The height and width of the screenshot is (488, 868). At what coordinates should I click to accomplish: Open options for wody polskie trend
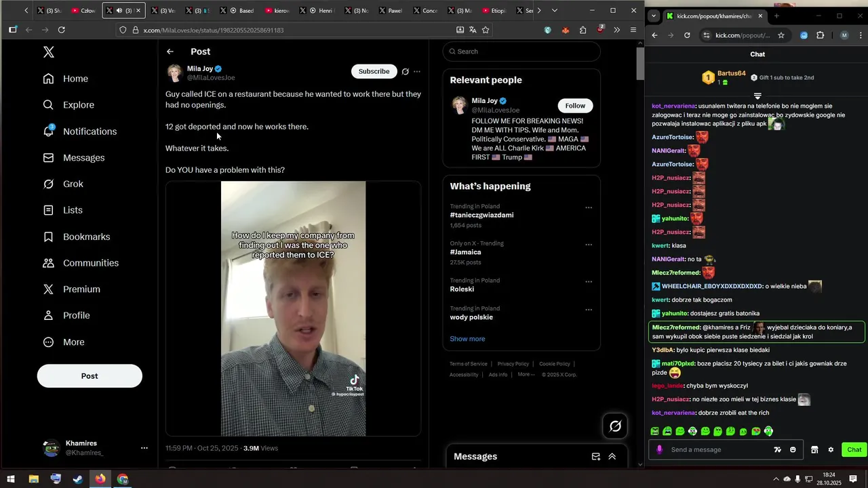pyautogui.click(x=589, y=310)
